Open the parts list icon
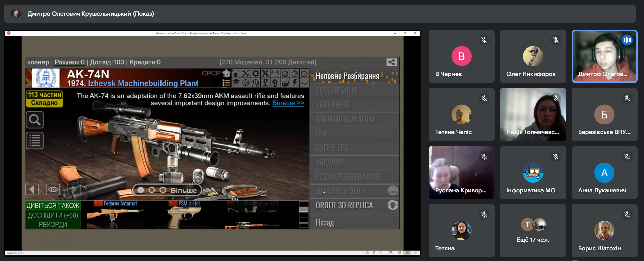The width and height of the screenshot is (644, 261). pos(35,140)
